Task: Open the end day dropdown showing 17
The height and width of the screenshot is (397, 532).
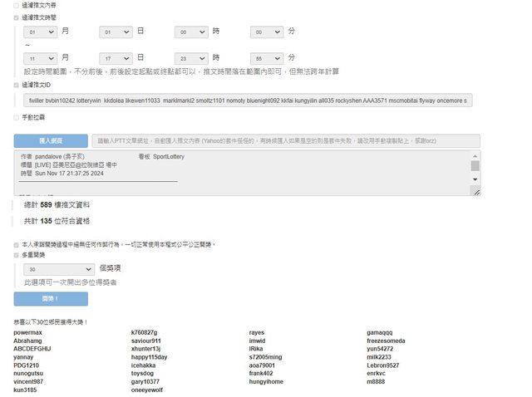Action: pos(115,58)
